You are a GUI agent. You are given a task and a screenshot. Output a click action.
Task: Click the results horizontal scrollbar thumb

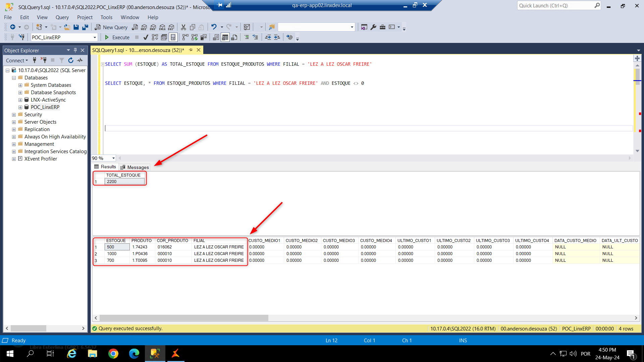(x=184, y=318)
